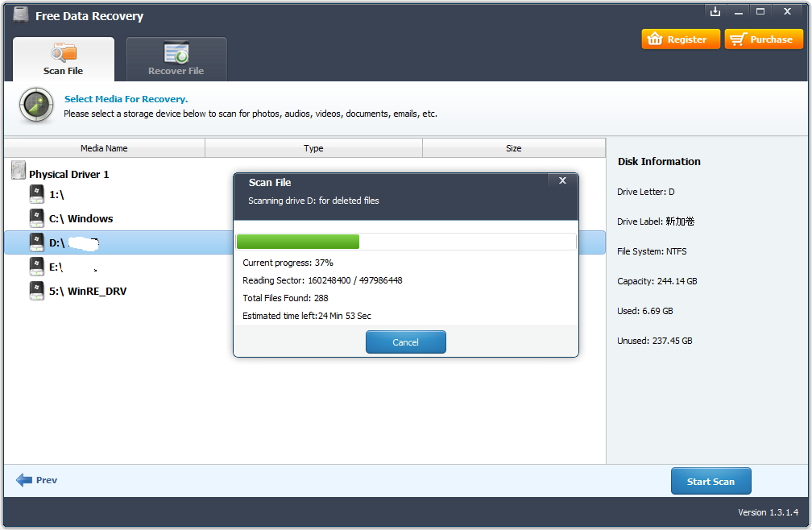Click the 5:\ WinRE_DRV row label
Screen dimensions: 812x530
(x=88, y=292)
